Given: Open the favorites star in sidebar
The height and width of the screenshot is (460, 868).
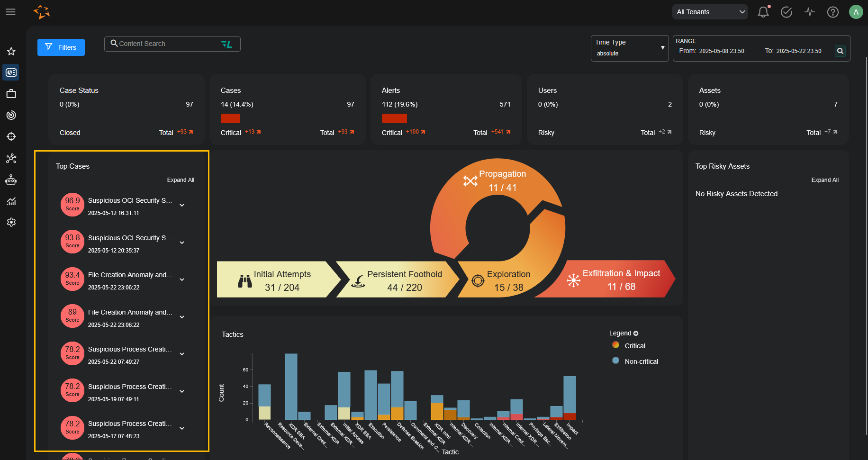Looking at the screenshot, I should tap(11, 51).
